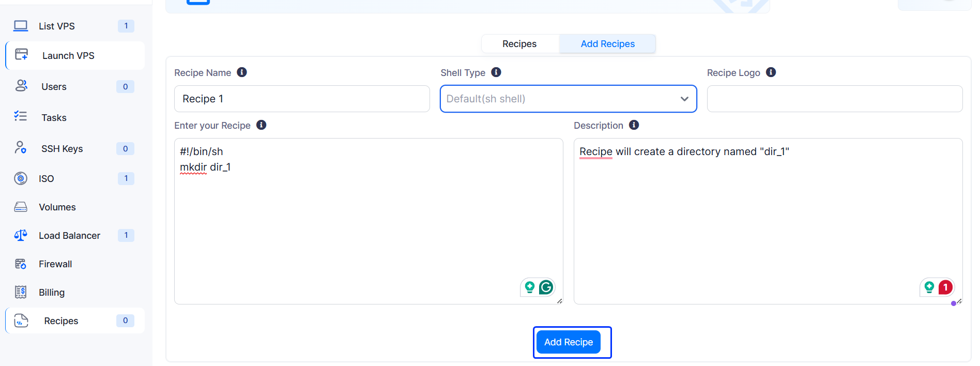Image resolution: width=980 pixels, height=366 pixels.
Task: Click the List VPS laptop icon
Action: click(x=21, y=26)
